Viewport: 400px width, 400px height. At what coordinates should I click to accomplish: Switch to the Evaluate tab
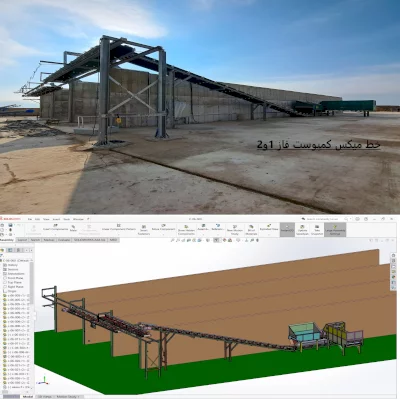[x=64, y=240]
